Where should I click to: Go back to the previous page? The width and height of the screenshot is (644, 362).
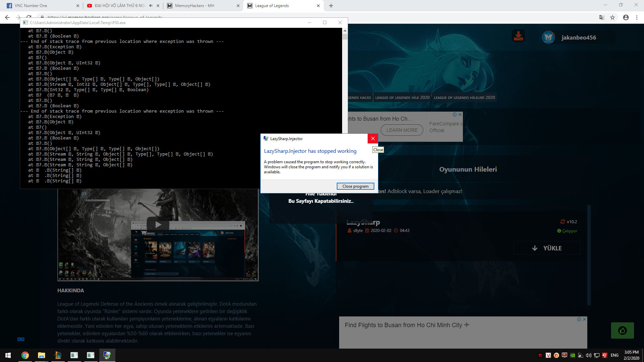point(7,17)
